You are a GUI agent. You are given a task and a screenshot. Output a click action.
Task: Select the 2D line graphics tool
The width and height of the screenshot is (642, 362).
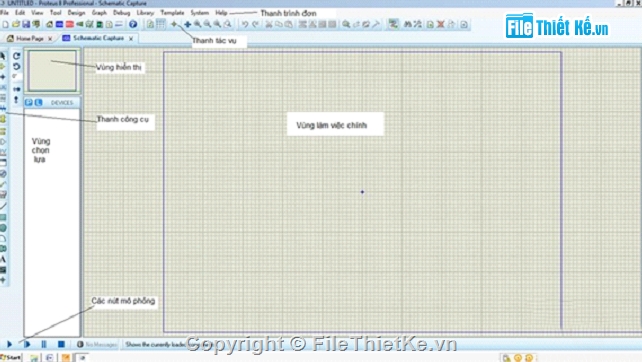(x=3, y=206)
